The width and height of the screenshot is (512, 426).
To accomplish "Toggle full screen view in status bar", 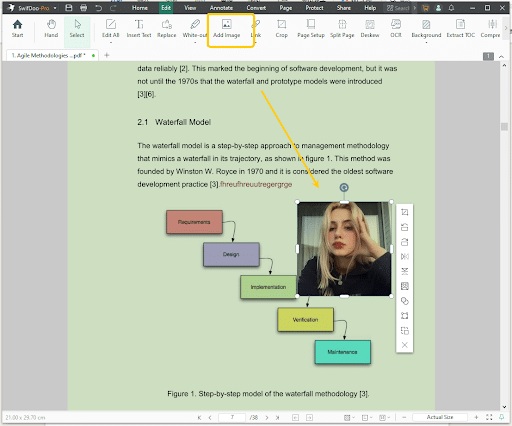I will tap(489, 417).
